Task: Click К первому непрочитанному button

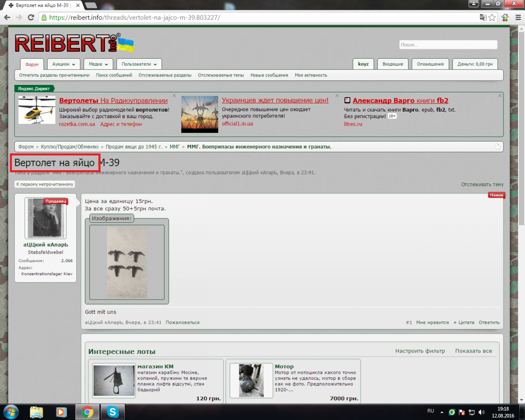Action: point(45,184)
